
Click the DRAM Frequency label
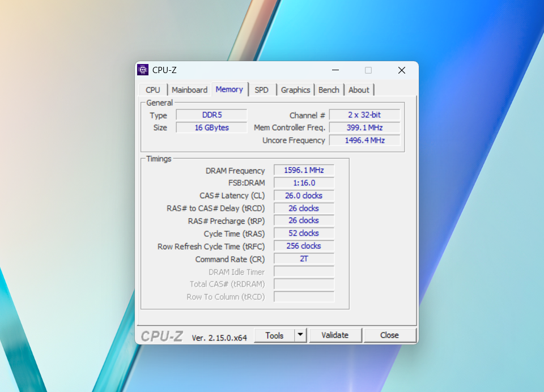tap(235, 171)
